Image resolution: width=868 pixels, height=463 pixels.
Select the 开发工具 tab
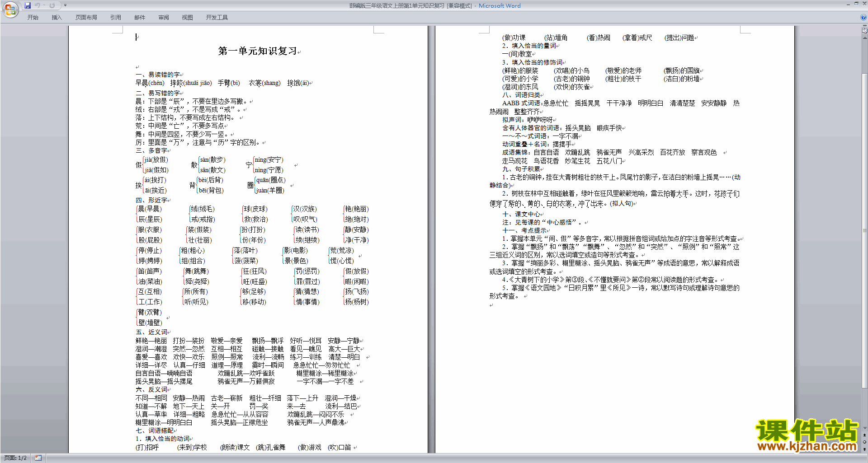[217, 18]
